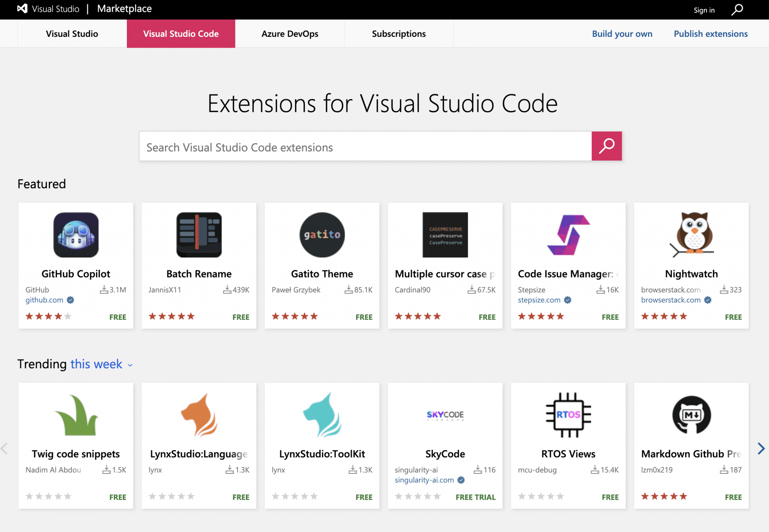
Task: Select the RTOS Views chip icon
Action: [568, 415]
